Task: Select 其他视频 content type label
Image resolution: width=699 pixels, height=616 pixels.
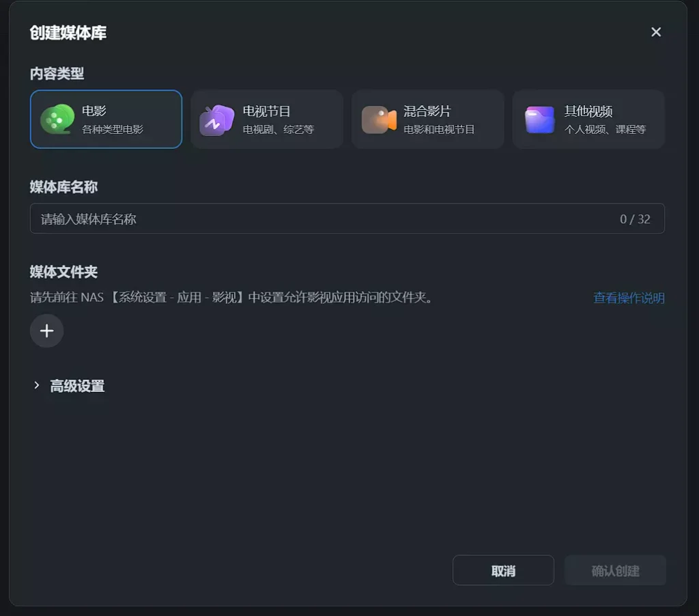Action: 588,111
